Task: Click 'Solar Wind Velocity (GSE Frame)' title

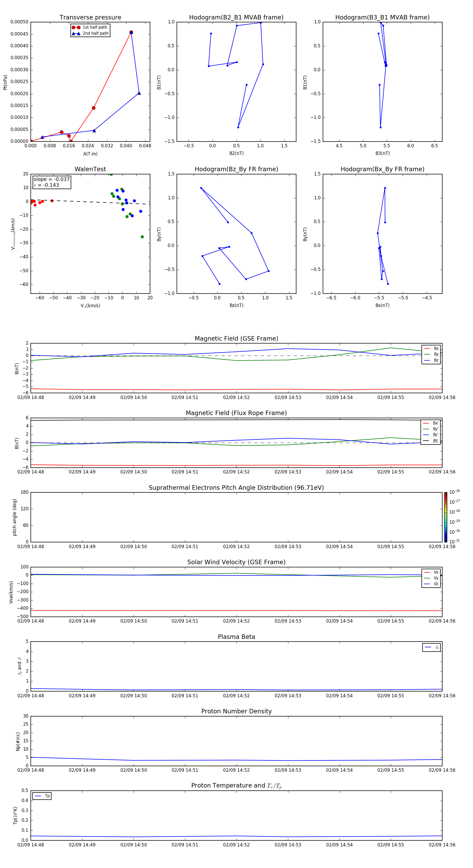Action: pyautogui.click(x=236, y=562)
